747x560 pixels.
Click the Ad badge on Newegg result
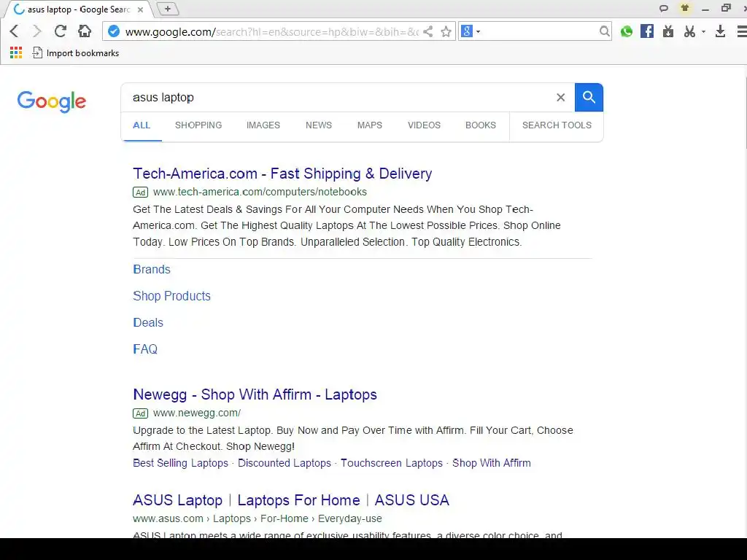click(x=141, y=413)
